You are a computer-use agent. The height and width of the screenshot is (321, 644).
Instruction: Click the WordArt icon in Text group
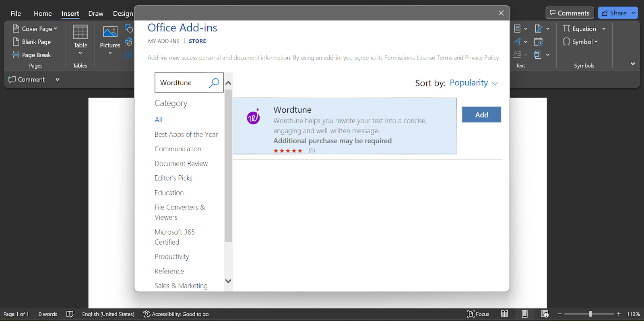tap(518, 41)
